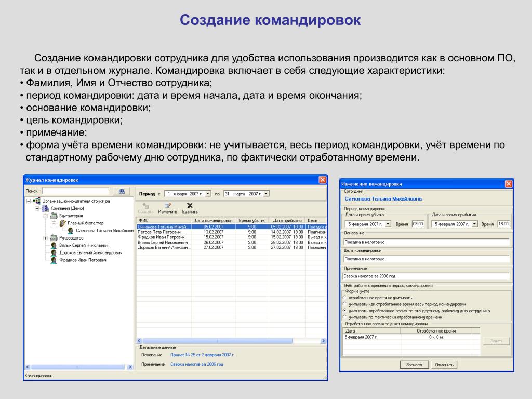532x399 pixels.
Task: Click the arrival time field 18:00
Action: click(503, 224)
